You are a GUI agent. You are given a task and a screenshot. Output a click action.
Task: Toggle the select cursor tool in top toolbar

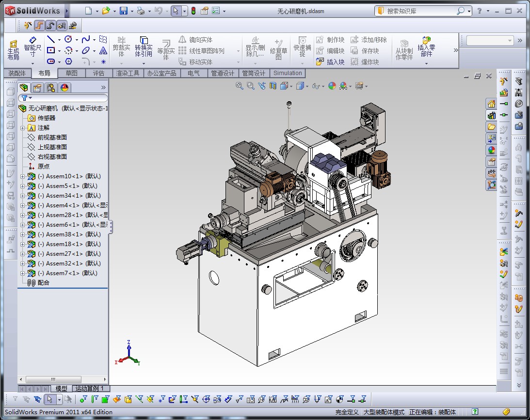click(x=176, y=11)
